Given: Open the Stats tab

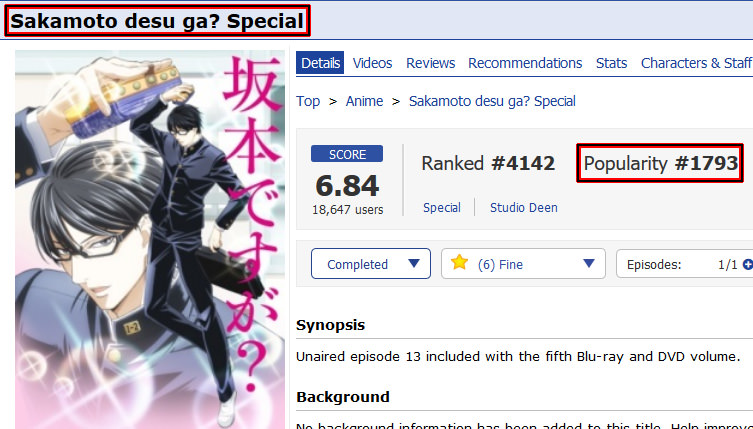Looking at the screenshot, I should (611, 63).
